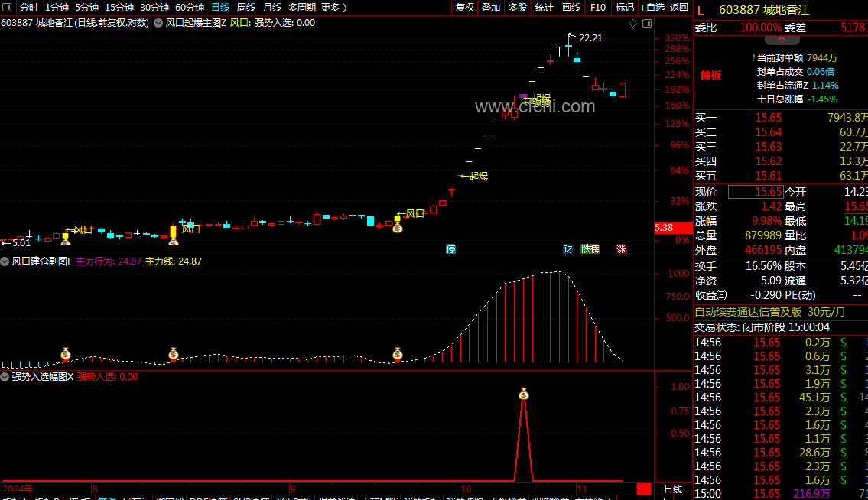Open the 日线 period selector at the chart's bottom right
This screenshot has height=500, width=868.
point(672,489)
